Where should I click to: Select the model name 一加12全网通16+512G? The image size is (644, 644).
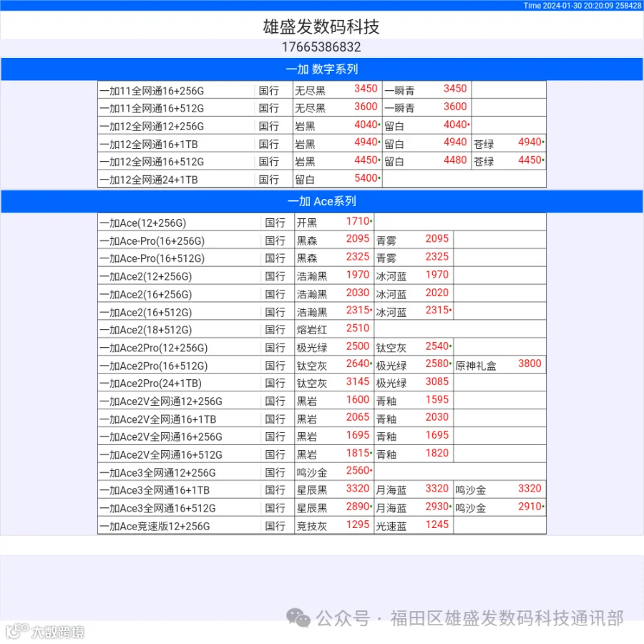click(152, 162)
